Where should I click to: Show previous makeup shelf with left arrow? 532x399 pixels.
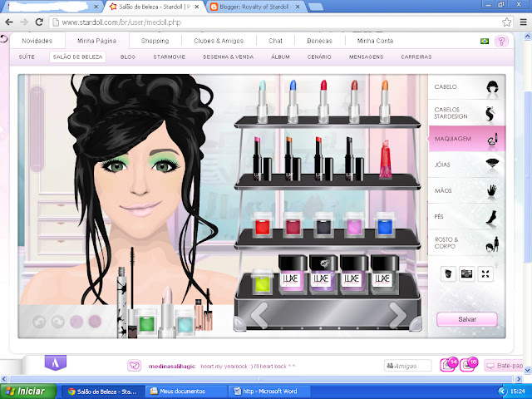tap(259, 316)
